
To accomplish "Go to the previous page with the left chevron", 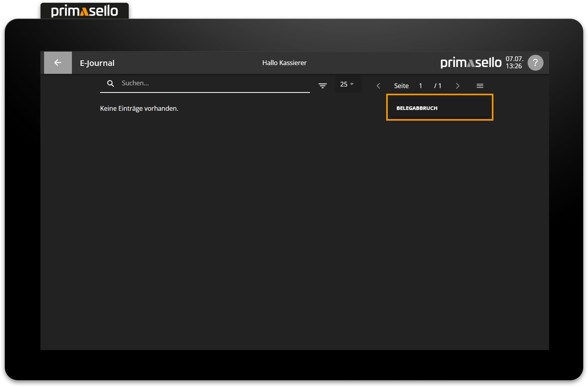I will pyautogui.click(x=378, y=85).
